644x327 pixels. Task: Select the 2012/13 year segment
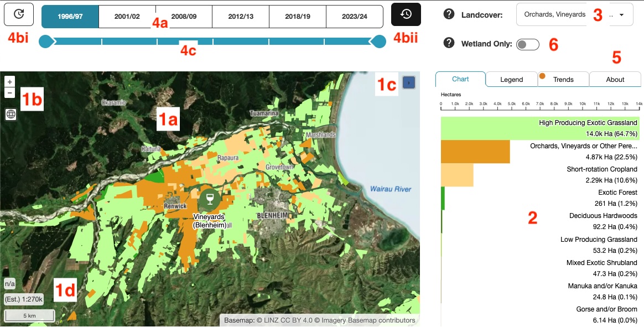click(x=241, y=17)
